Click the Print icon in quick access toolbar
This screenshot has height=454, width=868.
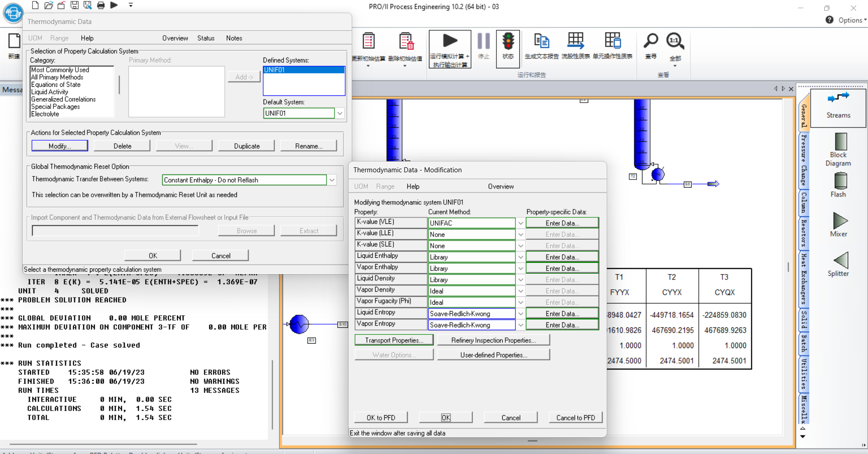[101, 5]
